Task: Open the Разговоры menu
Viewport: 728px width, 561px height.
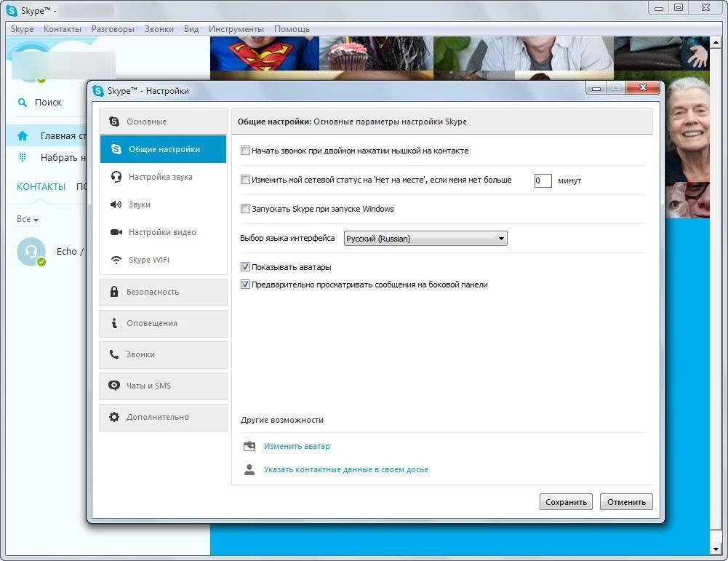Action: pyautogui.click(x=113, y=29)
